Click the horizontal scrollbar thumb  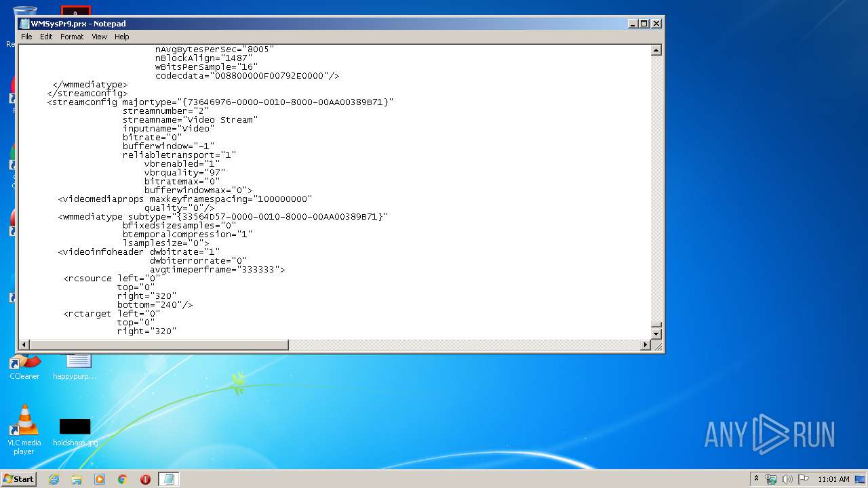pos(159,345)
